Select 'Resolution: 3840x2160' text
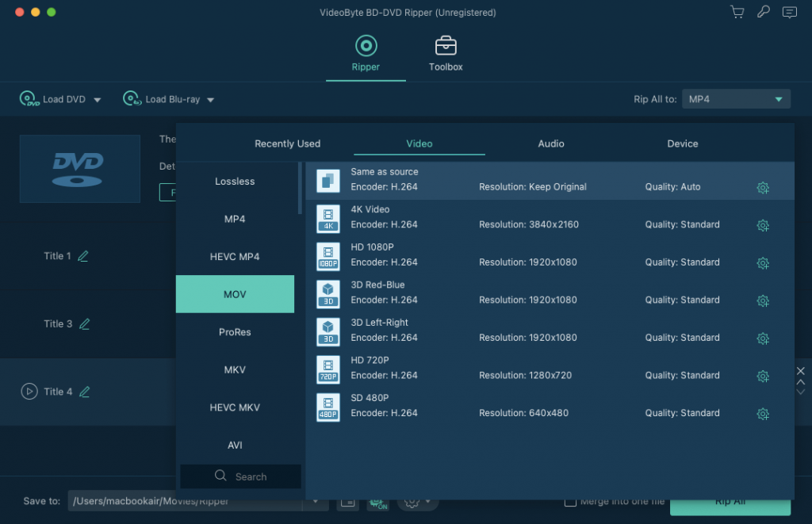812x524 pixels. click(x=529, y=224)
